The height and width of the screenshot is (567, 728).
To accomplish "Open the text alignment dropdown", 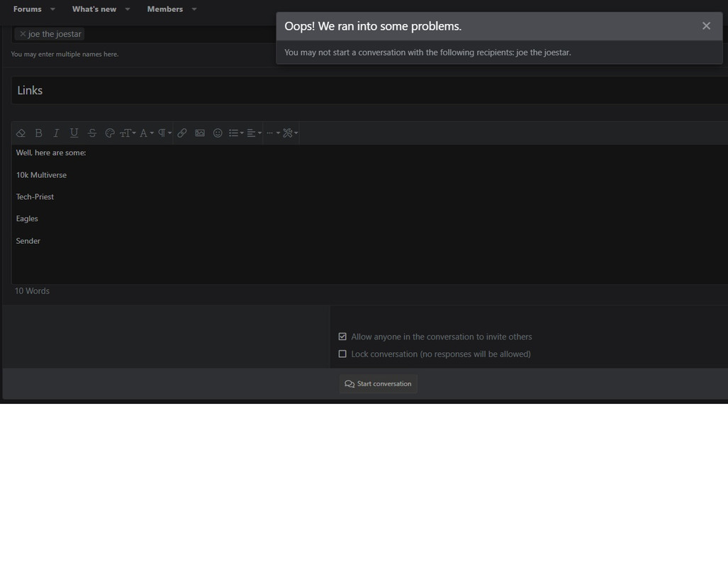I will (254, 133).
